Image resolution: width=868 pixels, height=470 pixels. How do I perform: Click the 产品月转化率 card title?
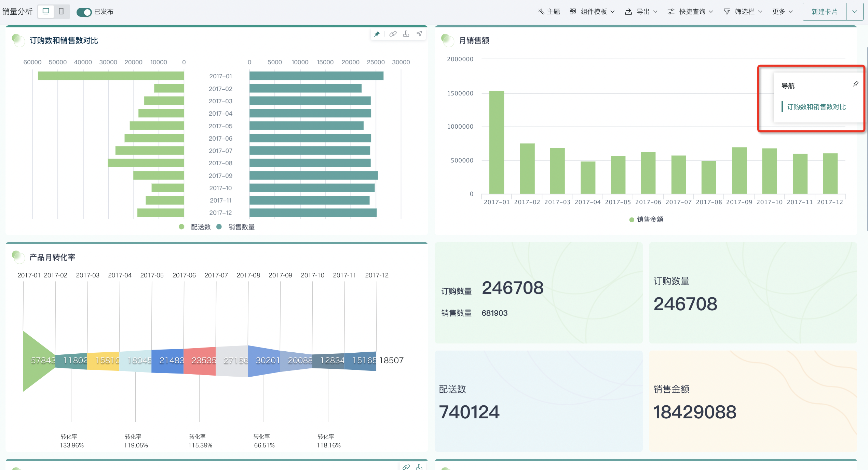pos(52,257)
